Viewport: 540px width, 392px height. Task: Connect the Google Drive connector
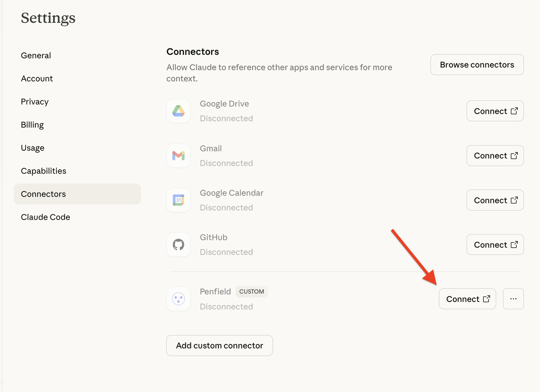(x=495, y=111)
